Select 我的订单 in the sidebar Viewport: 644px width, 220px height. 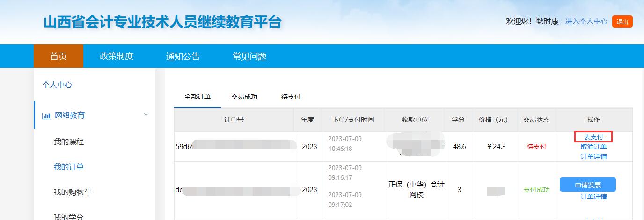tap(69, 167)
